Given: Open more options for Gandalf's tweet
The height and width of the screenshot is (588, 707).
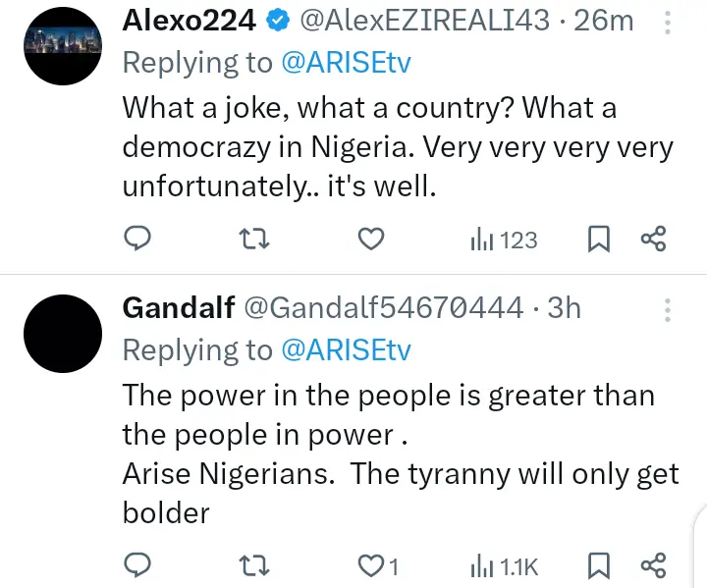Looking at the screenshot, I should (x=668, y=311).
